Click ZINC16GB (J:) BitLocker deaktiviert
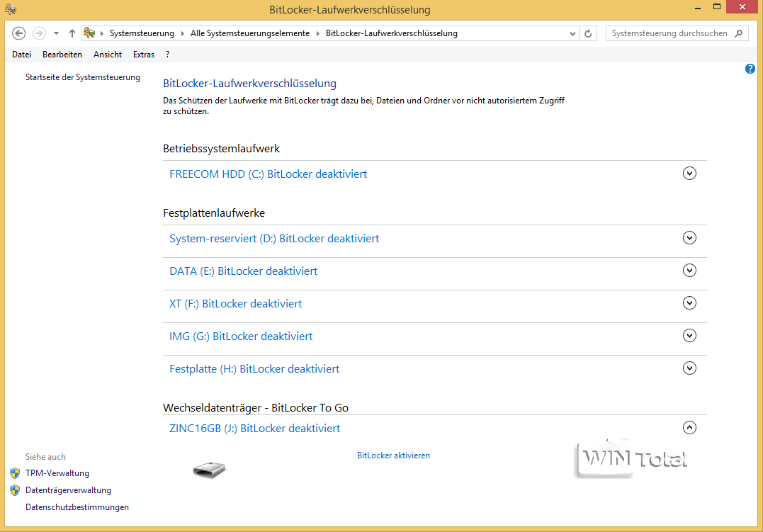The width and height of the screenshot is (763, 532). pos(254,429)
